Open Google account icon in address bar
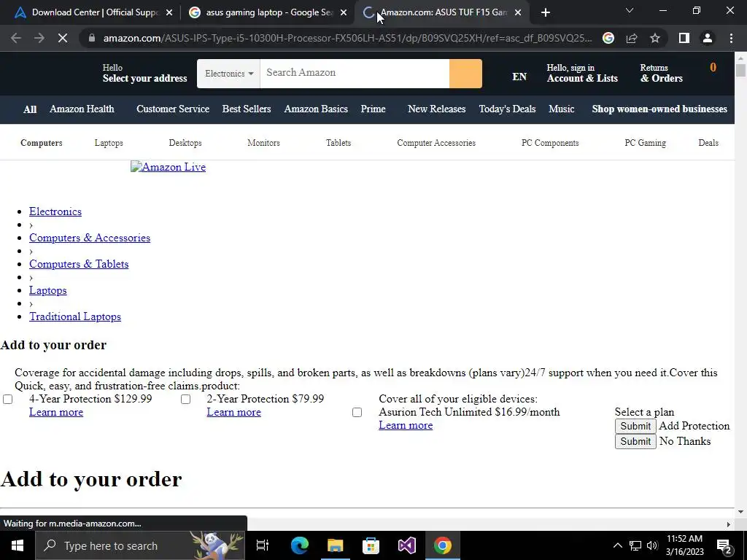Viewport: 747px width, 560px height. [608, 38]
